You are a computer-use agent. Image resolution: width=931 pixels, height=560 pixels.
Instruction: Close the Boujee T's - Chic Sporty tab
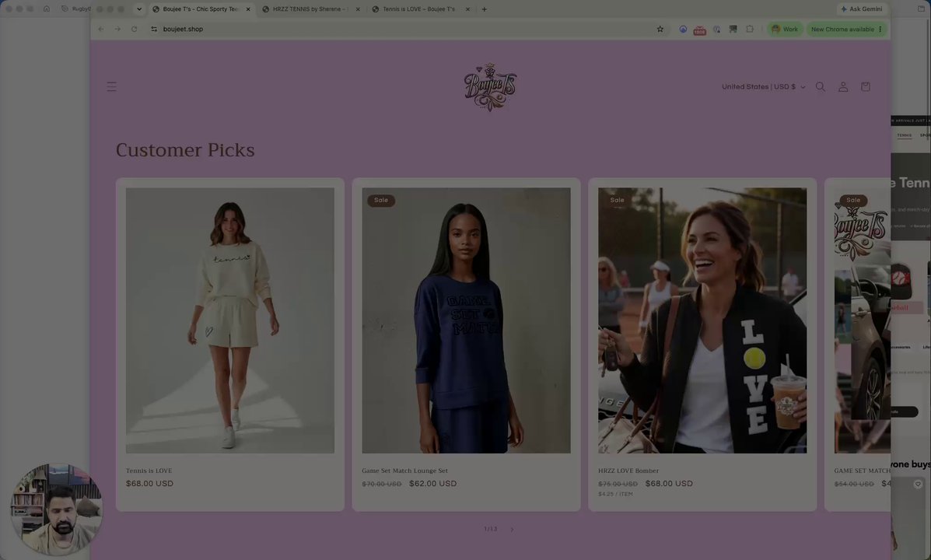(x=248, y=9)
